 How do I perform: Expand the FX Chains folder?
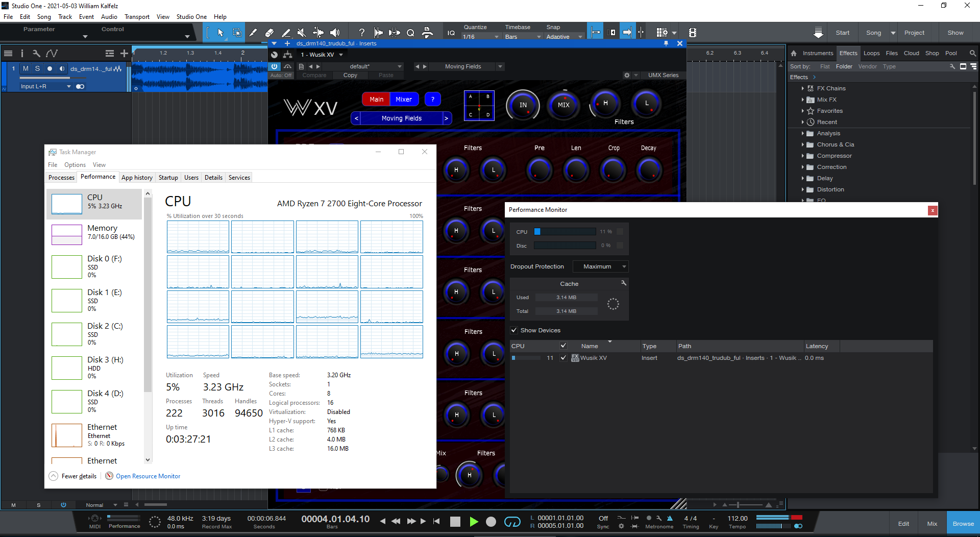[802, 88]
